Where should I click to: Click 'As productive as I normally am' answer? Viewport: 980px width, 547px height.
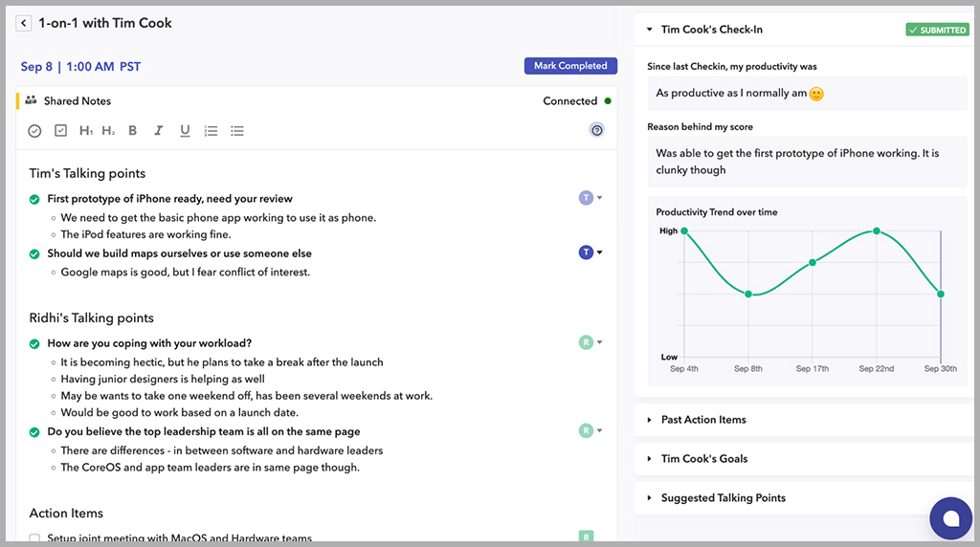click(x=807, y=93)
